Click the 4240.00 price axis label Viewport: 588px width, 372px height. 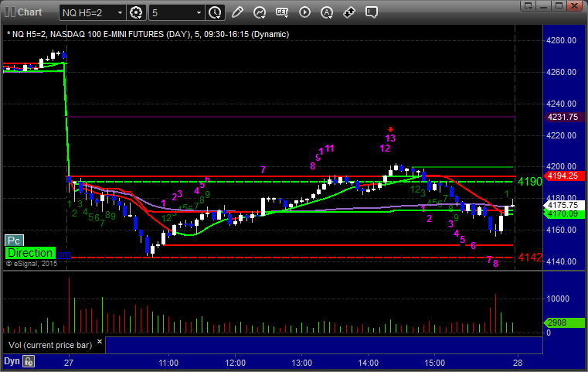(562, 104)
